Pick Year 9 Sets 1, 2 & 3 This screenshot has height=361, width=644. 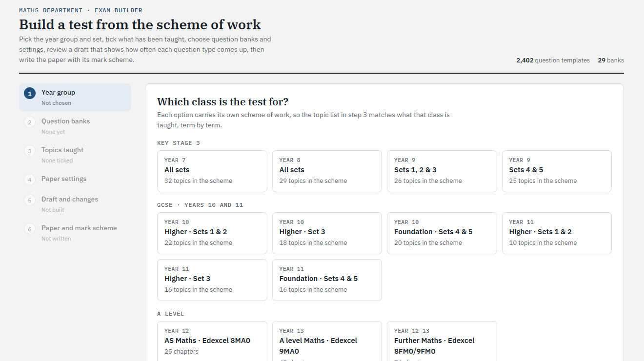(442, 171)
